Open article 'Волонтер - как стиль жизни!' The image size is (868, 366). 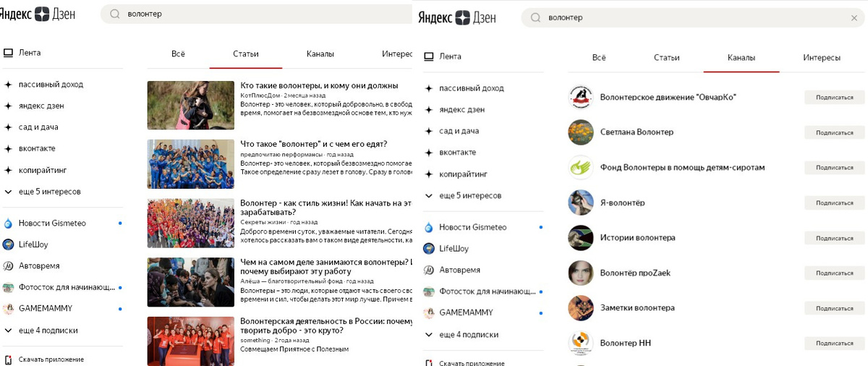pyautogui.click(x=326, y=208)
